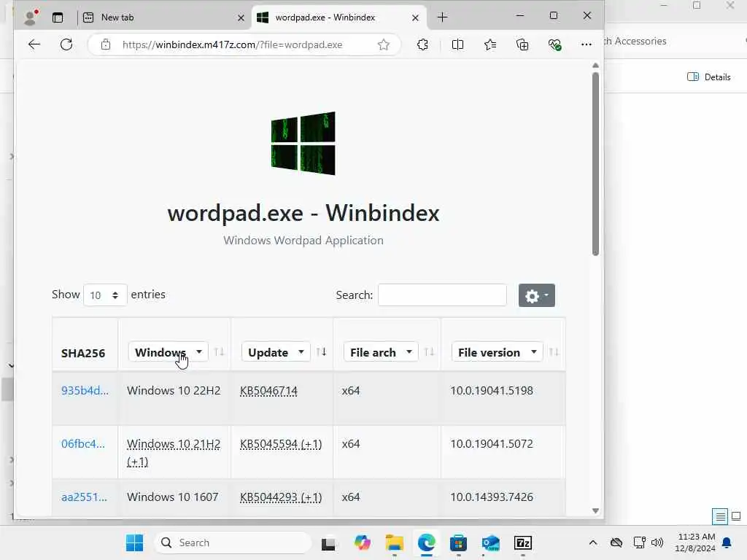Reload the Winbindex page
Screen dimensions: 747x560
click(66, 44)
